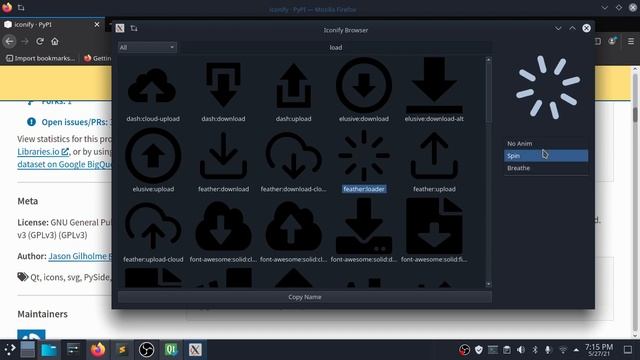Image resolution: width=640 pixels, height=360 pixels.
Task: Click the Wi-Fi icon in the system tray
Action: coord(562,350)
